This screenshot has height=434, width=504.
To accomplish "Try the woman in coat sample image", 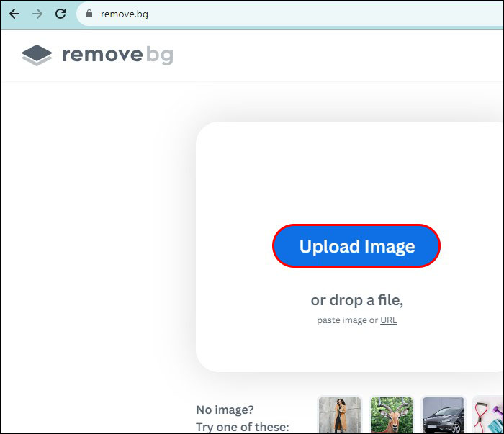I will point(340,415).
